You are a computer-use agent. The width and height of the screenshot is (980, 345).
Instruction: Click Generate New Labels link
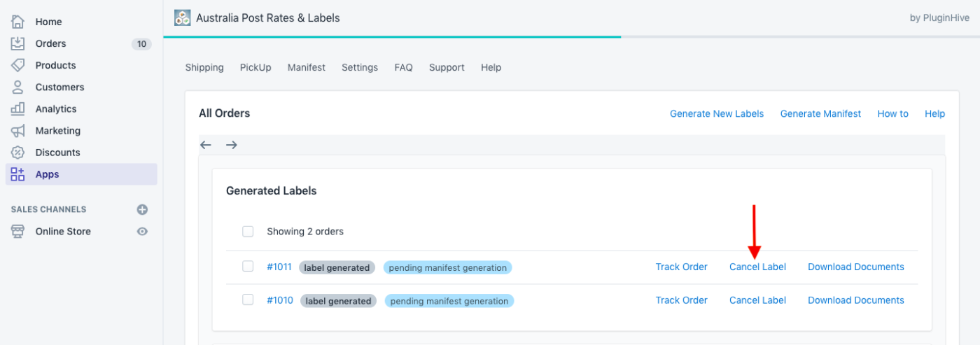click(717, 113)
